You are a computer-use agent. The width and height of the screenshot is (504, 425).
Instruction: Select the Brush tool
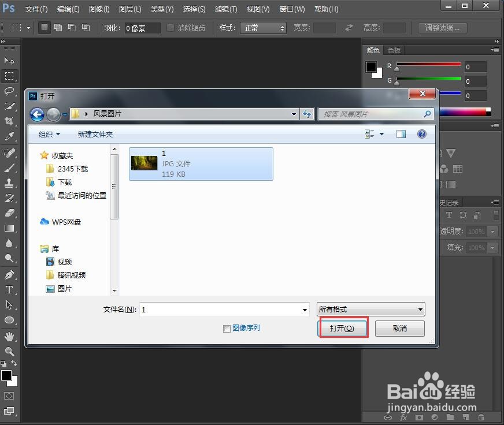coord(9,167)
